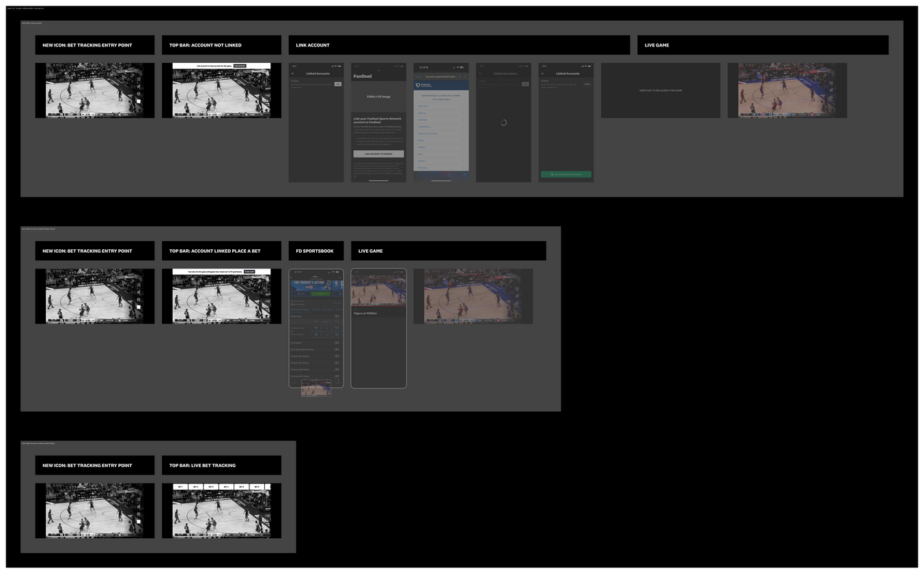The image size is (924, 573).
Task: Click the New York state link
Action: click(x=423, y=106)
